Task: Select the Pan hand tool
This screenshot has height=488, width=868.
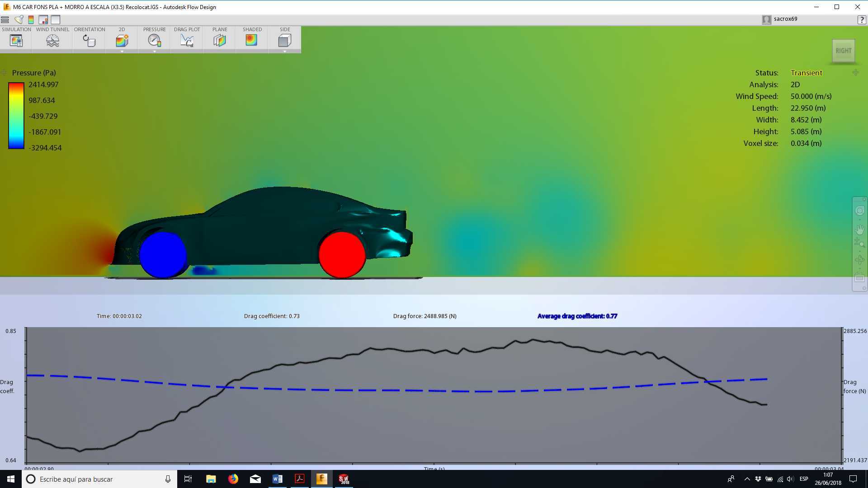Action: (860, 230)
